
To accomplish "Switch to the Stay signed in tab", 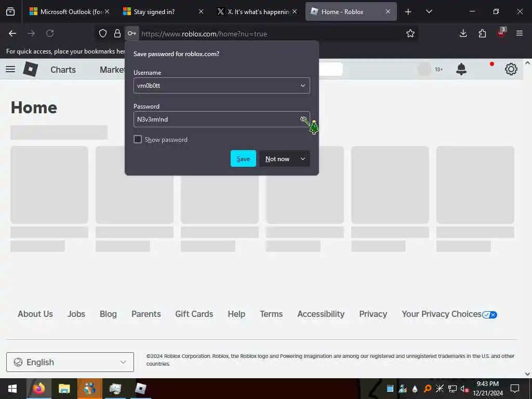I will click(x=163, y=11).
